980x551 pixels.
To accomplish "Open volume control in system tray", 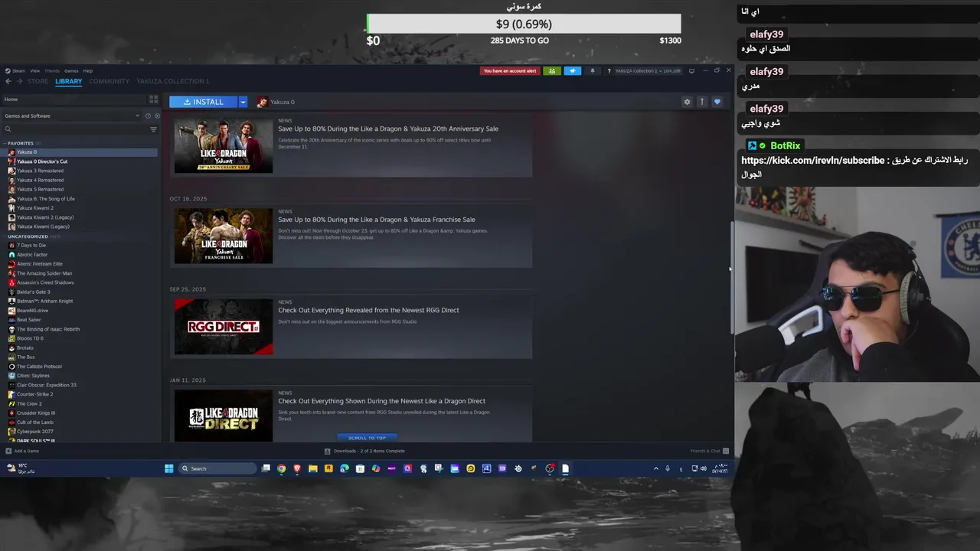I will click(704, 468).
